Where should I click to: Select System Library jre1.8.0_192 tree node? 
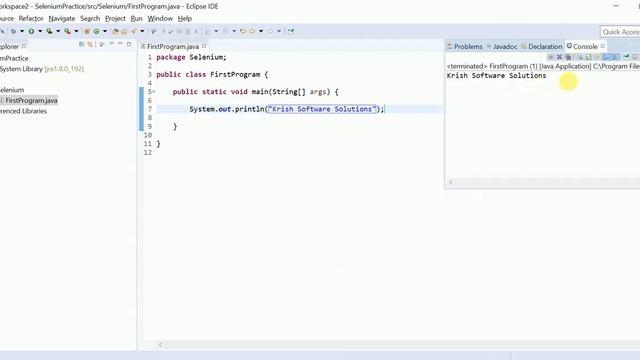coord(42,69)
